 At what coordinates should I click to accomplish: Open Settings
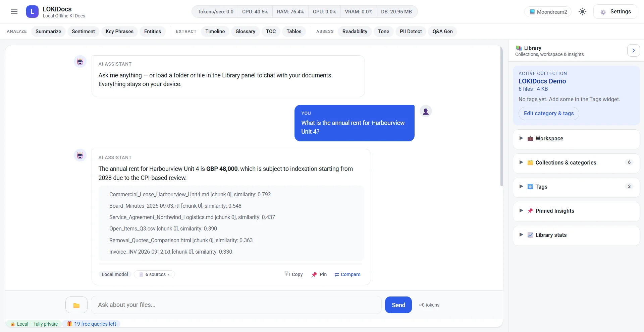click(x=615, y=12)
